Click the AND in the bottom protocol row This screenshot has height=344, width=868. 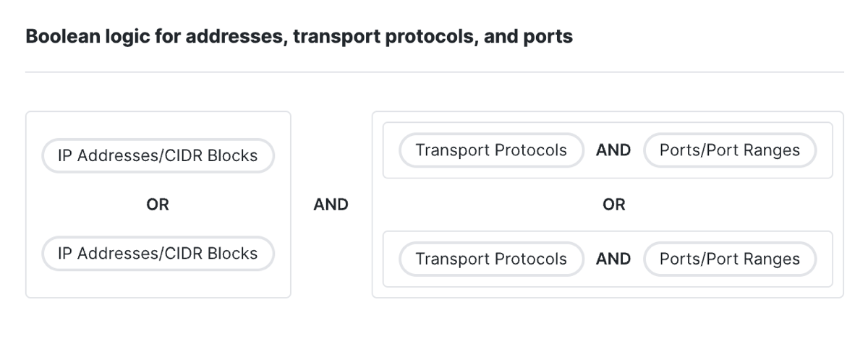click(613, 259)
